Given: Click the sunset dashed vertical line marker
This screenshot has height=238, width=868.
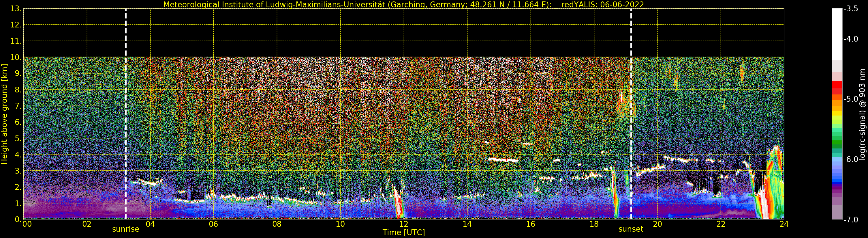Looking at the screenshot, I should tap(631, 114).
